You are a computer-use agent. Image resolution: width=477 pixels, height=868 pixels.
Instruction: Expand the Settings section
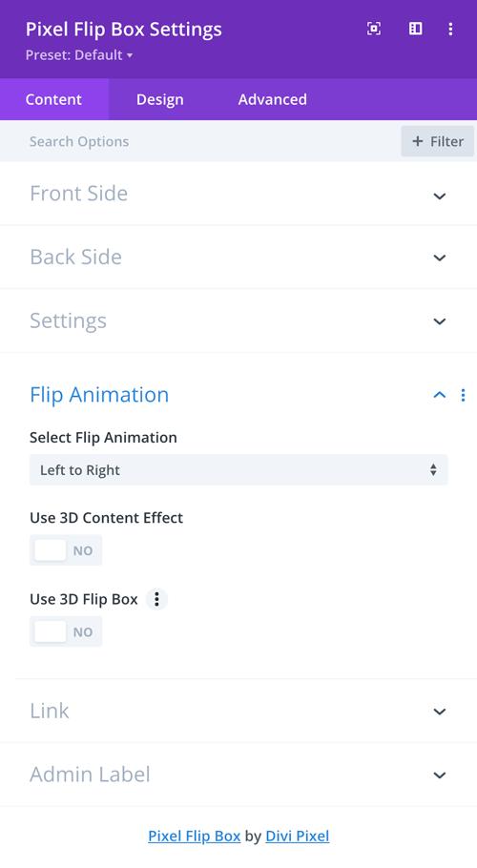coord(238,320)
